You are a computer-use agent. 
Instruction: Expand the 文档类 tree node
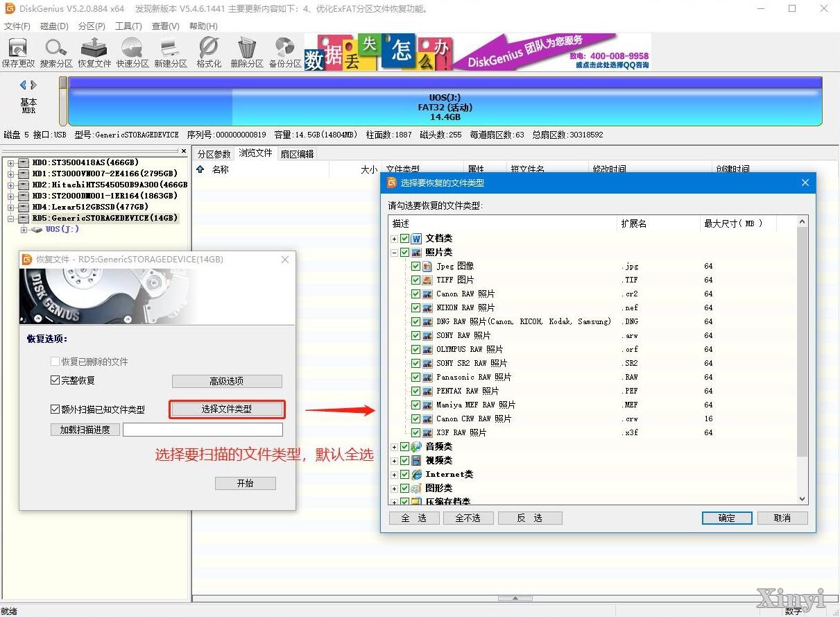tap(395, 239)
